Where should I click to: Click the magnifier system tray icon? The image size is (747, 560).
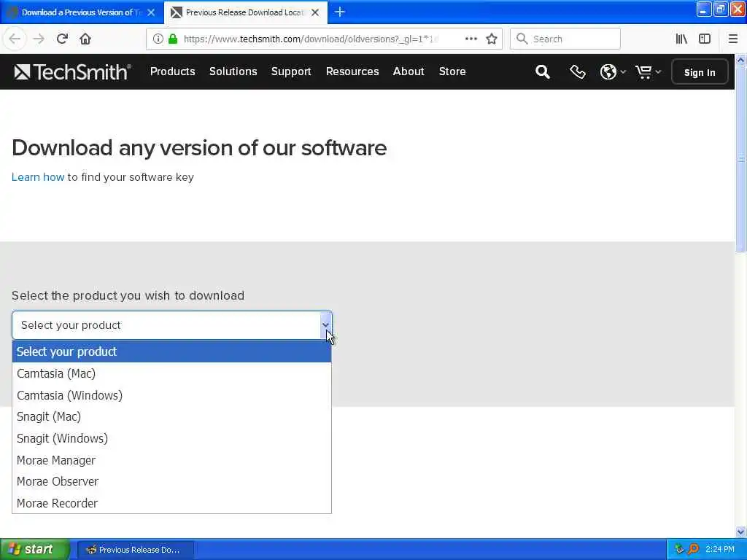tap(694, 549)
